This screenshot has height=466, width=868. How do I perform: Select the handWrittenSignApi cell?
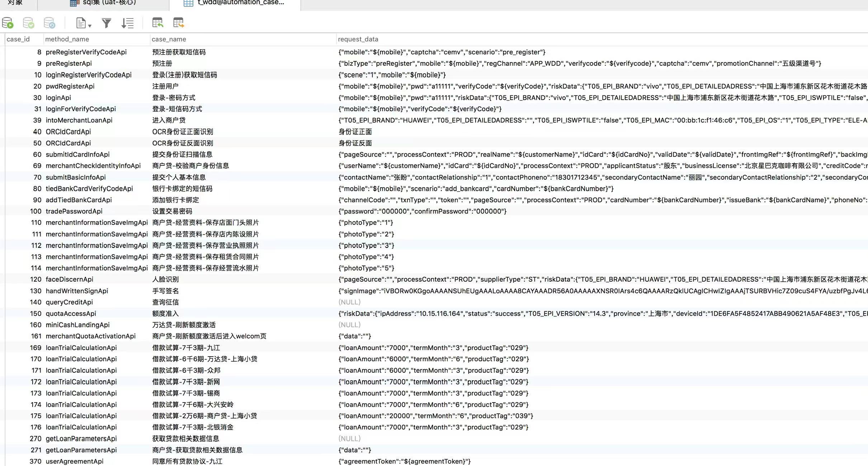click(77, 291)
